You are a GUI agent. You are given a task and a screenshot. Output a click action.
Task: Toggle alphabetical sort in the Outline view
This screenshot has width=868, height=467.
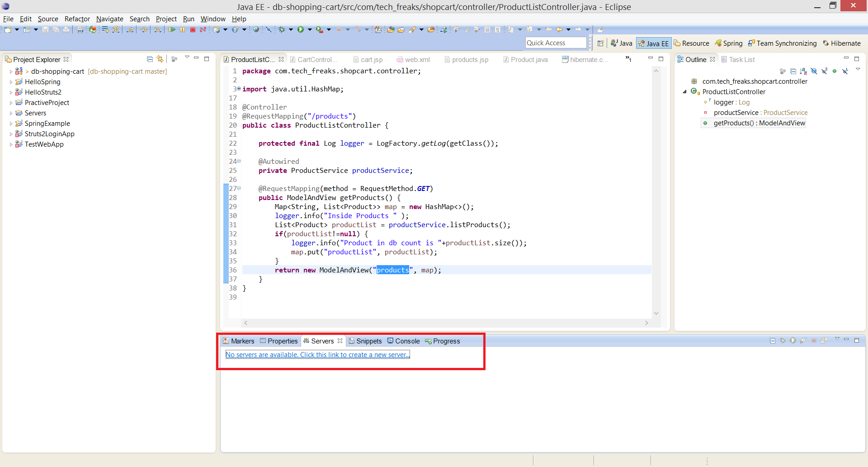[803, 71]
